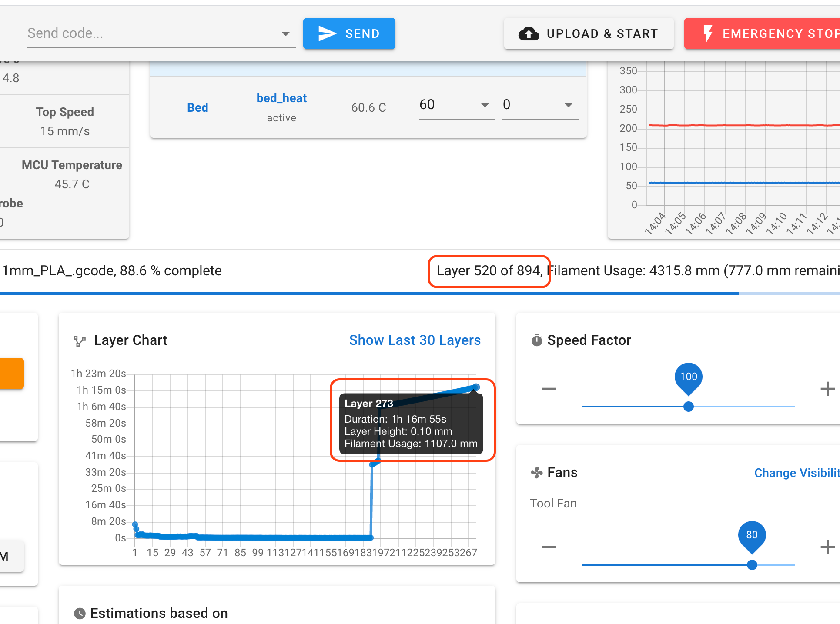The height and width of the screenshot is (624, 840).
Task: Open the Send code history dropdown arrow
Action: [x=286, y=33]
